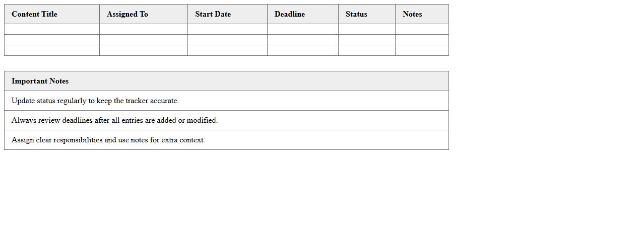Select second empty row's Status cell
The image size is (644, 252).
[x=366, y=40]
